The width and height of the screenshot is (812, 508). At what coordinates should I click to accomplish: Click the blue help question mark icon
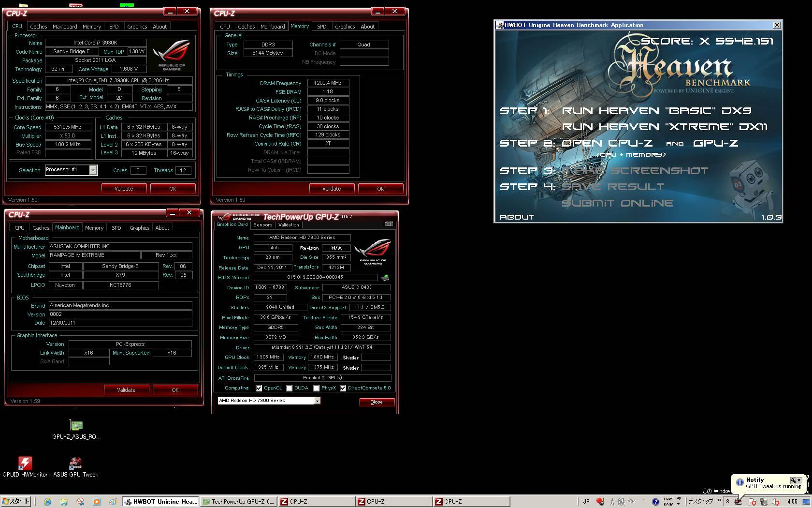point(655,502)
